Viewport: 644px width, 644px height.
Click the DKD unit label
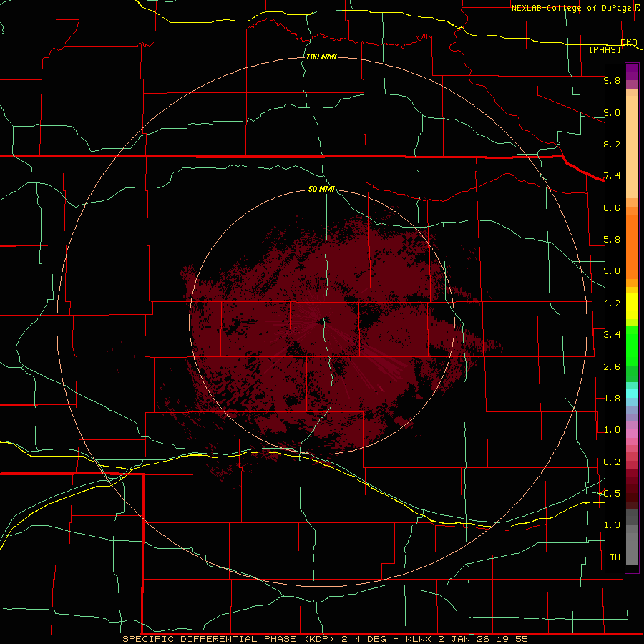pos(629,42)
